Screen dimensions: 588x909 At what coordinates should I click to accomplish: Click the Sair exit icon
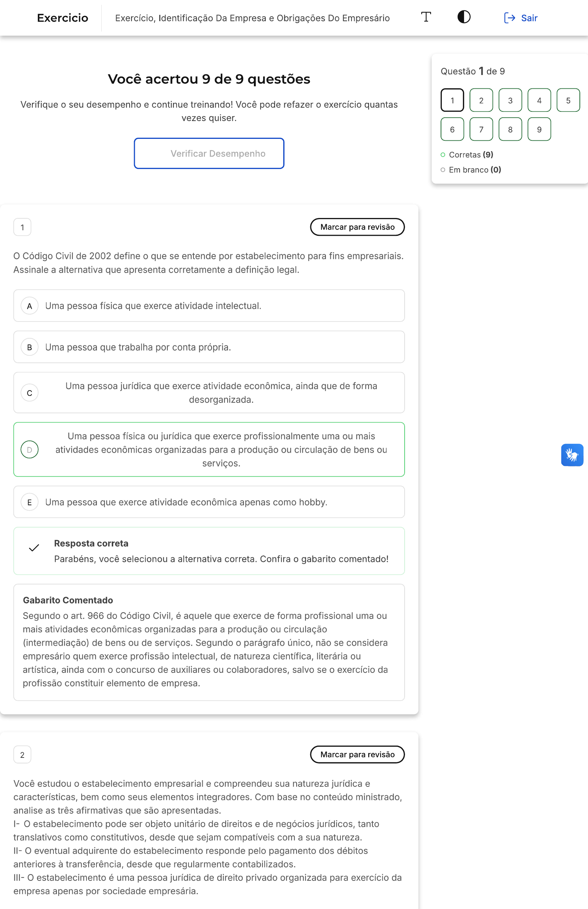point(510,18)
